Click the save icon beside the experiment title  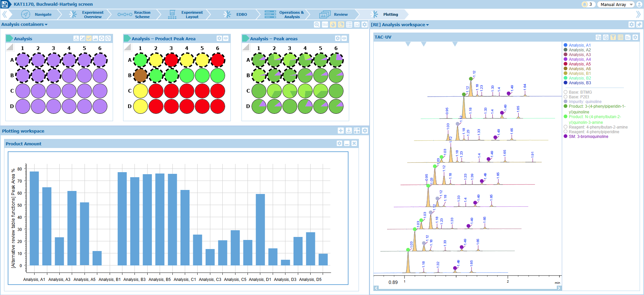point(5,4)
